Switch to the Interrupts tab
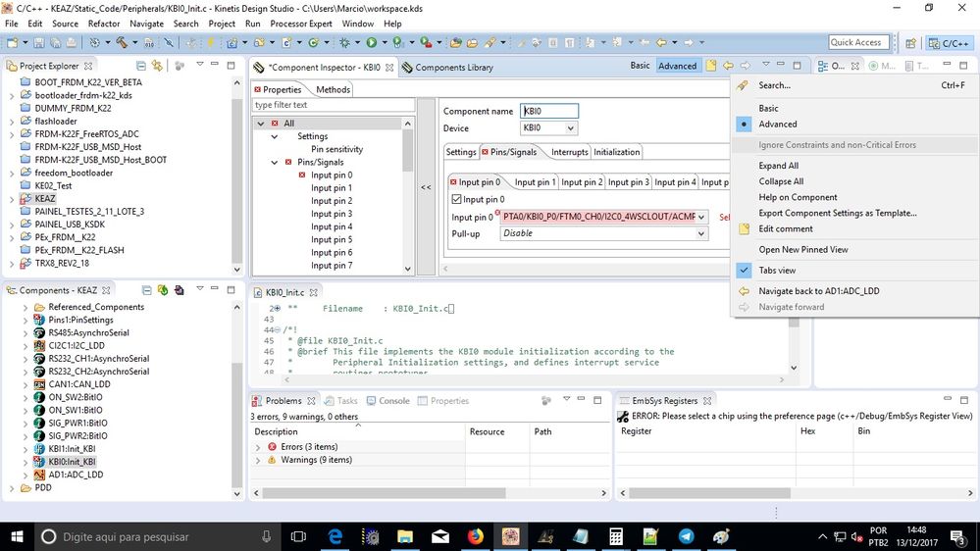Screen dimensions: 980x551 pos(569,152)
